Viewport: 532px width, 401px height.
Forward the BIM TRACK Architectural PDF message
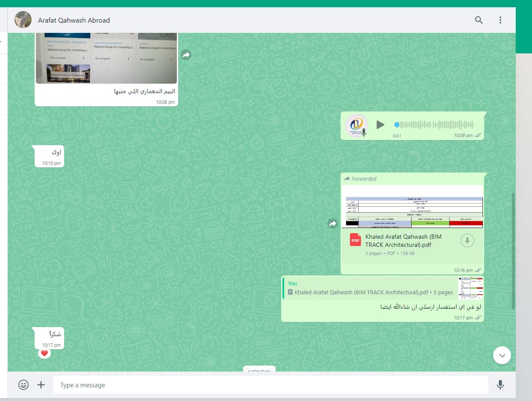[332, 223]
